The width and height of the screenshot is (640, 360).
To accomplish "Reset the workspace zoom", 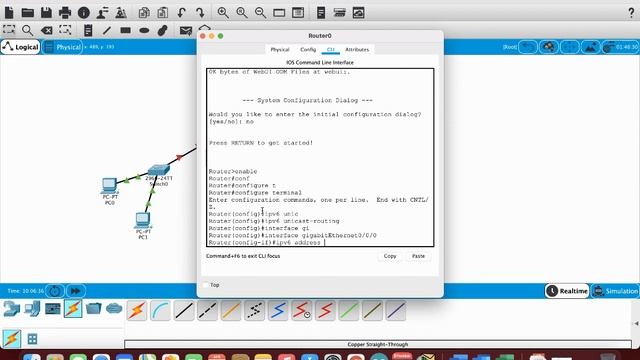I will pyautogui.click(x=242, y=13).
